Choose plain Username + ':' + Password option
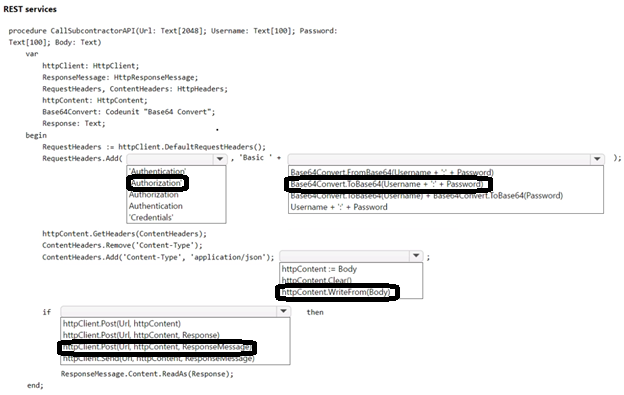The width and height of the screenshot is (624, 395). (339, 207)
